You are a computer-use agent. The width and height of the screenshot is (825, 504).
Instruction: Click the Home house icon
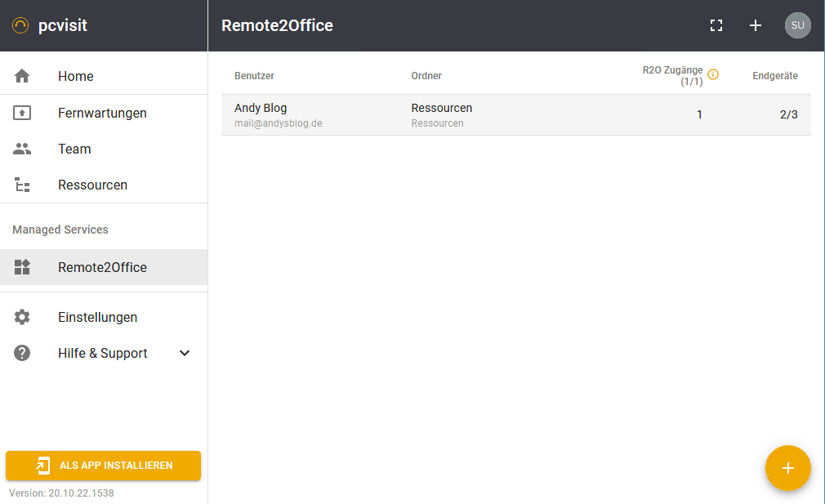click(22, 76)
